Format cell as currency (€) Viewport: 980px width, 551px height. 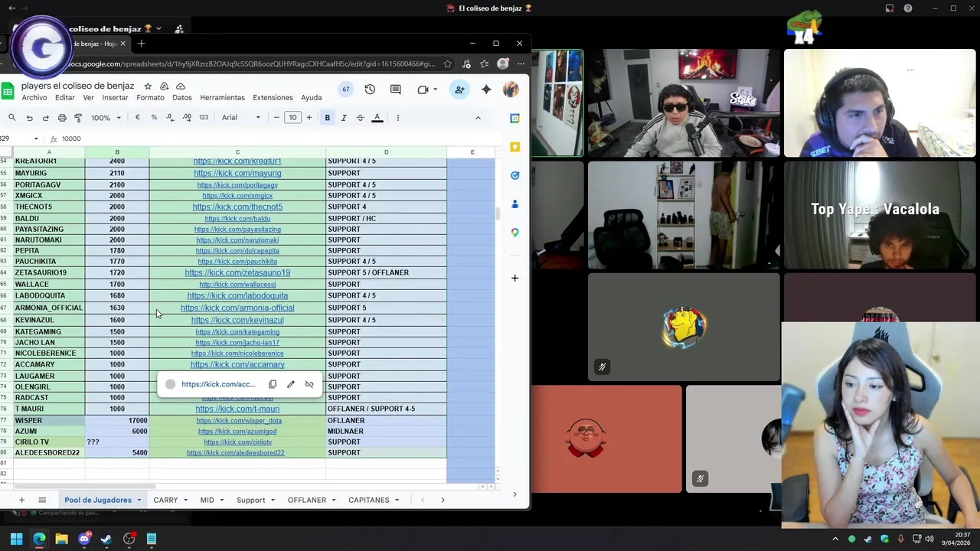[138, 118]
